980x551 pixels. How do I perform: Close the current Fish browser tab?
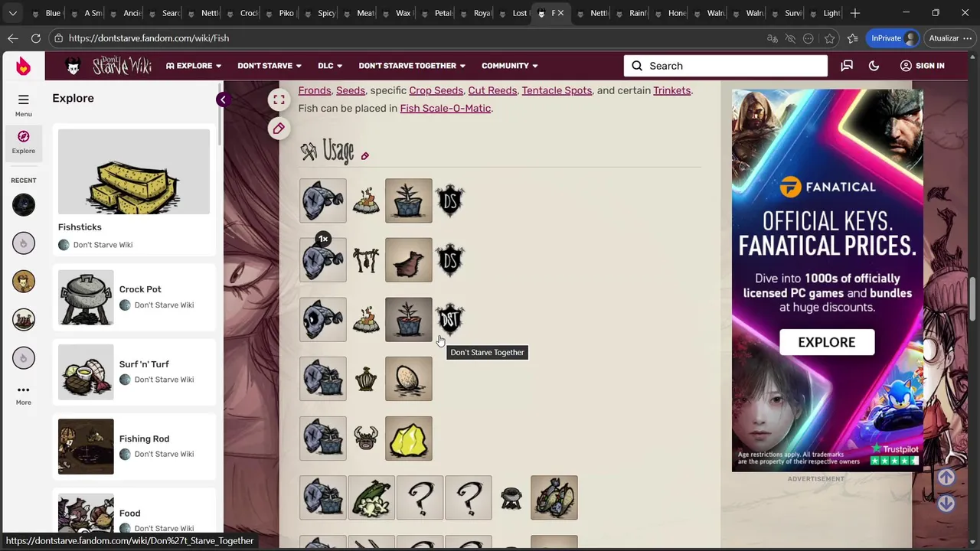(560, 13)
